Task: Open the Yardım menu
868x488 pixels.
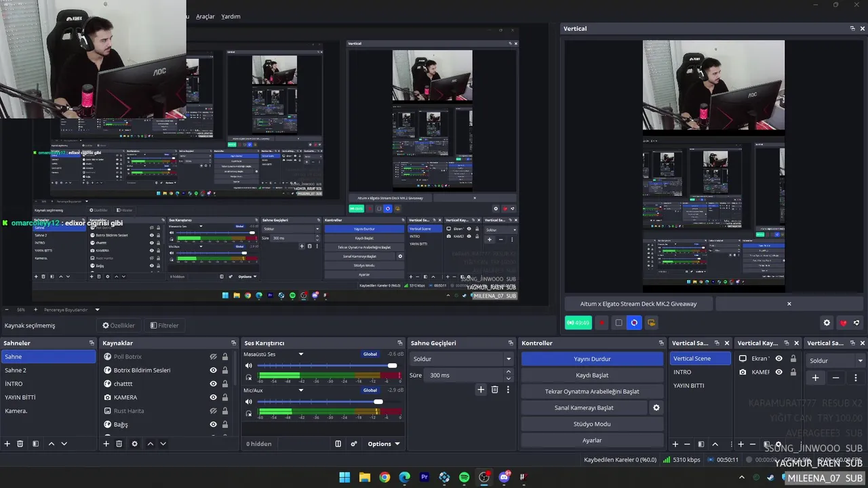Action: [231, 16]
